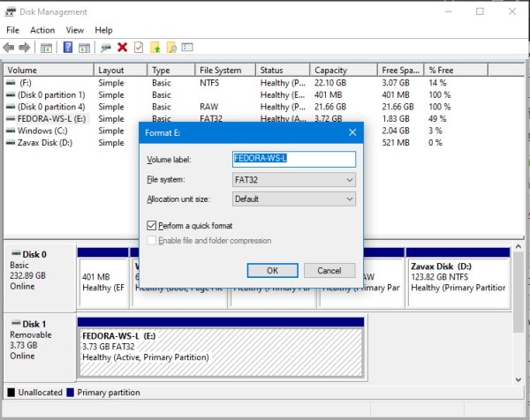Click the red X Delete icon

pos(123,48)
